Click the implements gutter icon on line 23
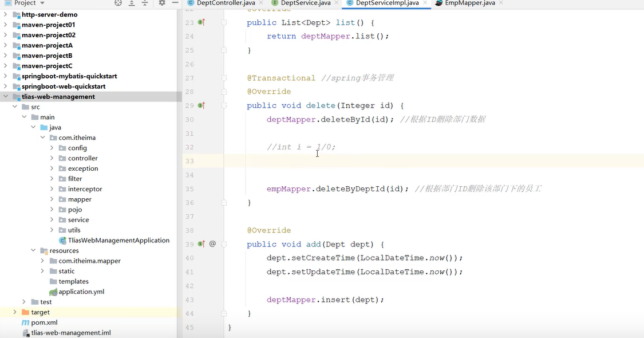The image size is (644, 338). [x=202, y=22]
